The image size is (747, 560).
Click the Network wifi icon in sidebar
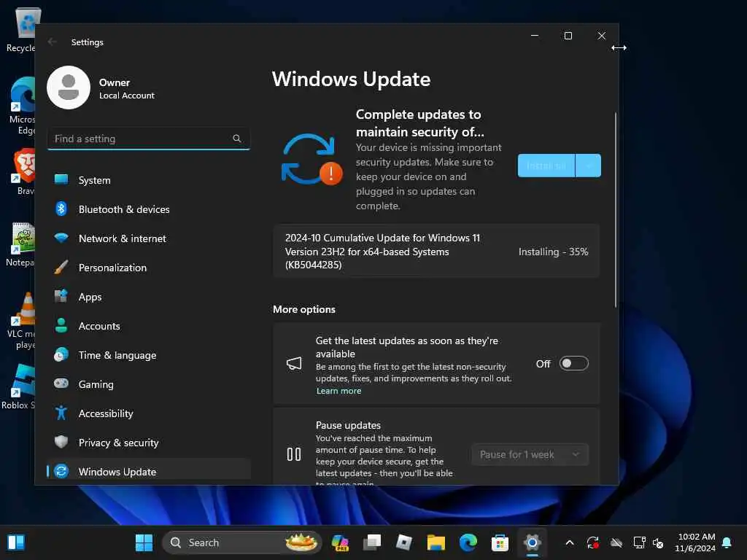pos(61,238)
